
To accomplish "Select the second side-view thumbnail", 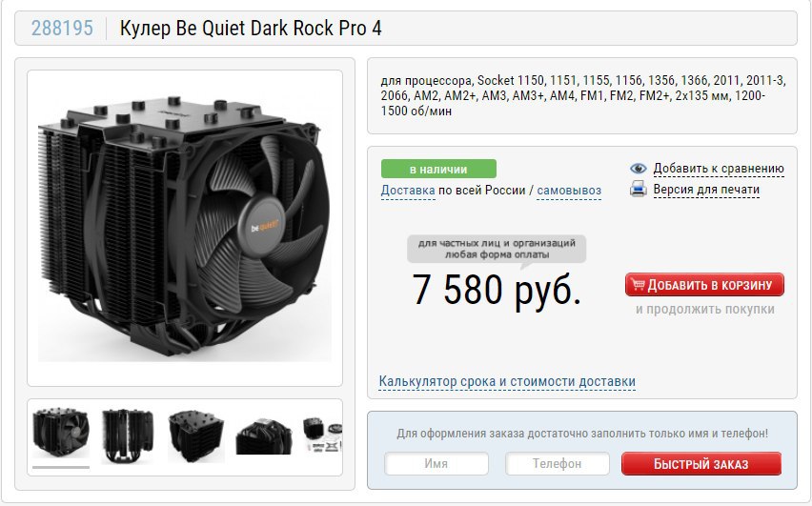I will pyautogui.click(x=128, y=435).
